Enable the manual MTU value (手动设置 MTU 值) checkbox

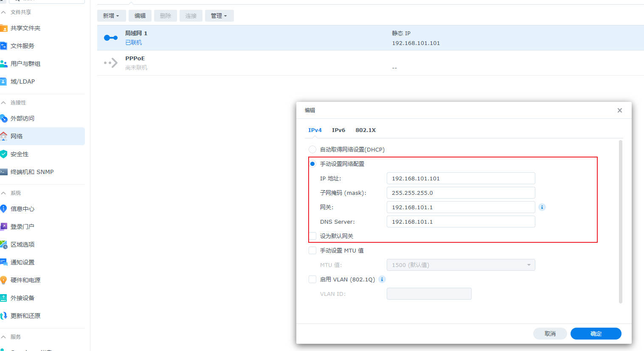point(312,250)
